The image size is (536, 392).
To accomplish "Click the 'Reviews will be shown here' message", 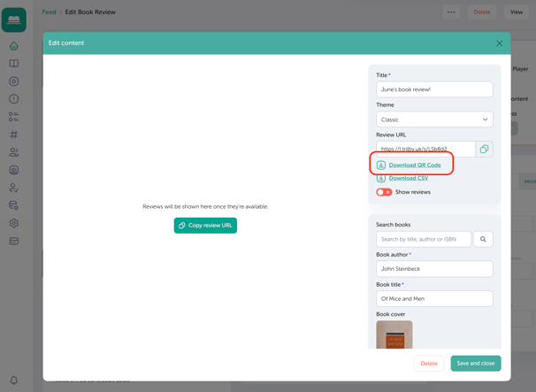I will [205, 206].
